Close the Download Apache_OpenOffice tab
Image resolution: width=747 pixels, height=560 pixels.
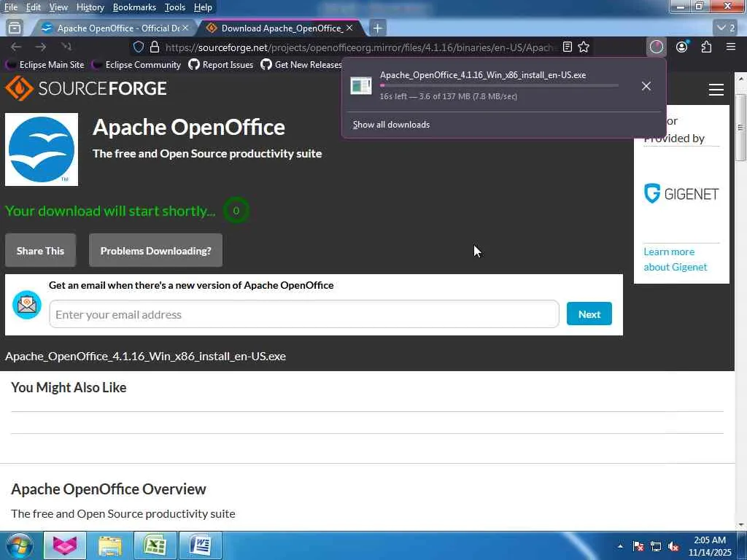[x=349, y=28]
